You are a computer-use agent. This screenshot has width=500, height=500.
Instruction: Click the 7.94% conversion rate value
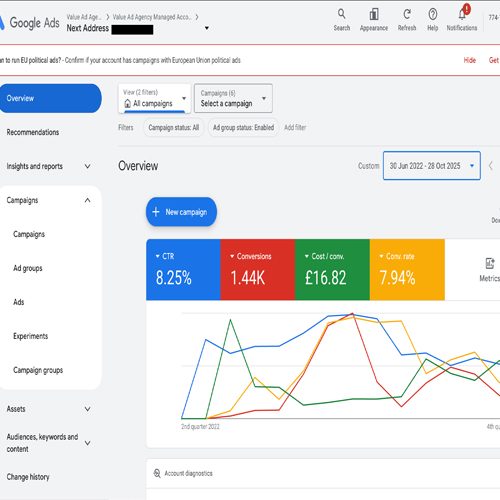click(397, 278)
